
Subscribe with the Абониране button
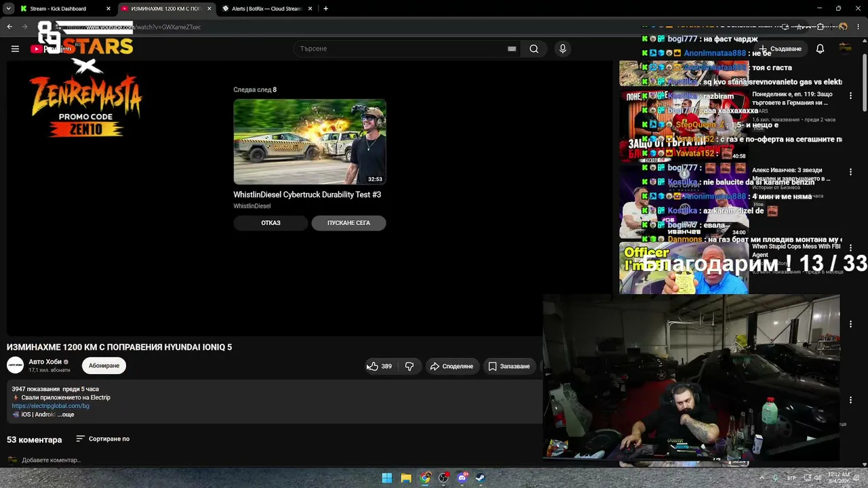[104, 366]
